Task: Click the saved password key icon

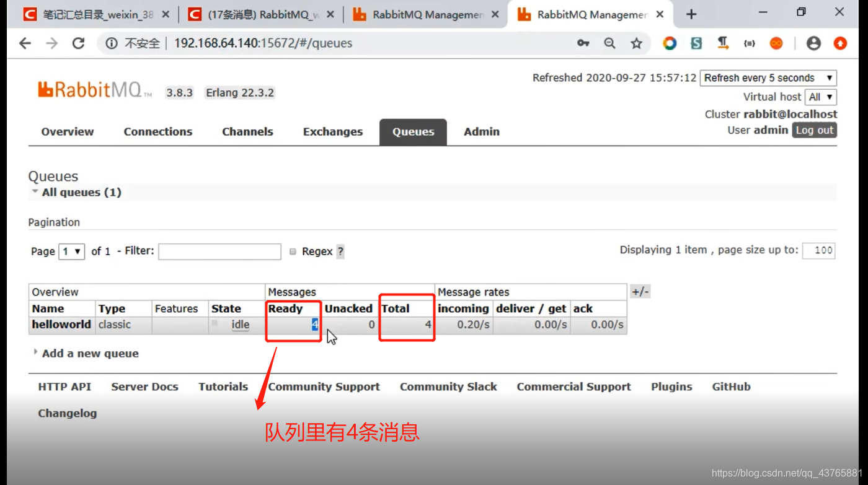Action: [x=583, y=43]
